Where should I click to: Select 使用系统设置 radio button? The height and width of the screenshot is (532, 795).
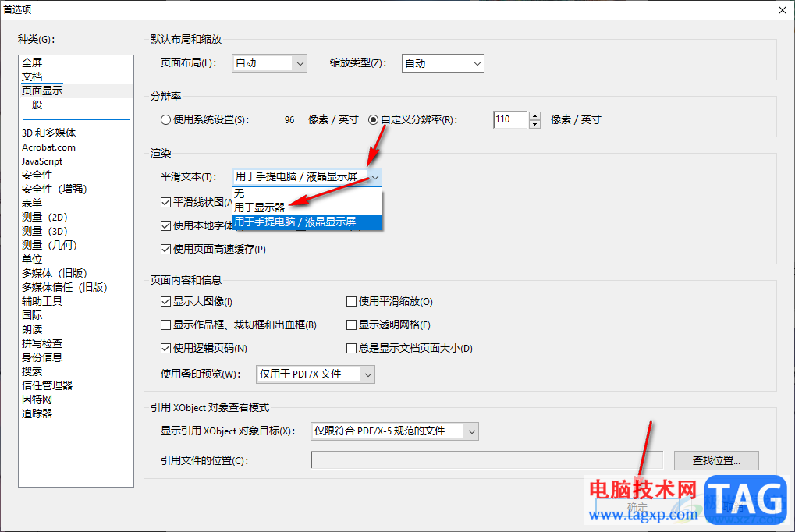(165, 120)
